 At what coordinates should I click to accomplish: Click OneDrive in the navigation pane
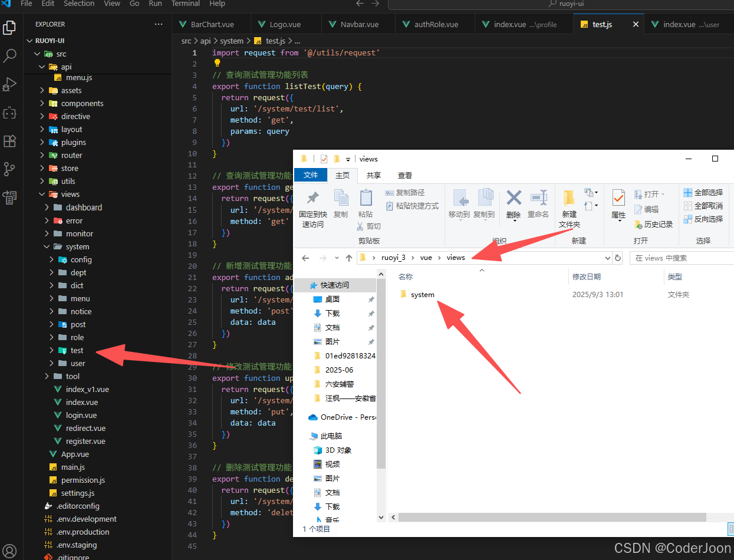(348, 417)
